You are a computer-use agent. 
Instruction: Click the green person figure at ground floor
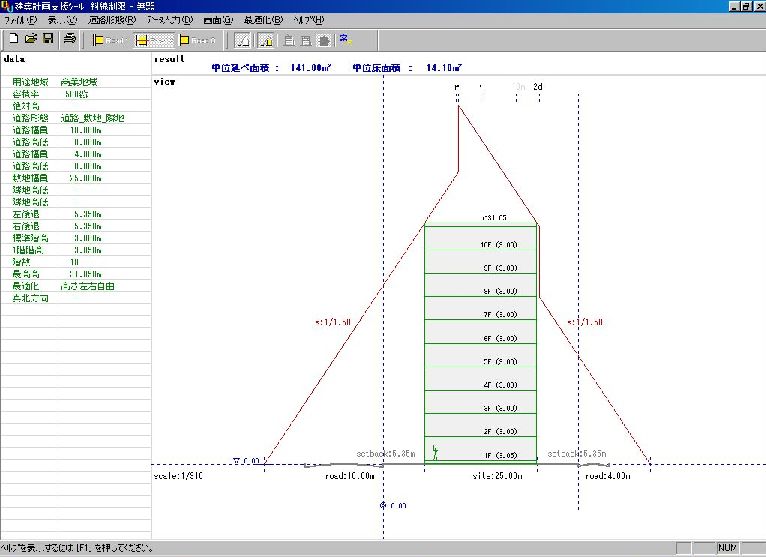coord(435,452)
